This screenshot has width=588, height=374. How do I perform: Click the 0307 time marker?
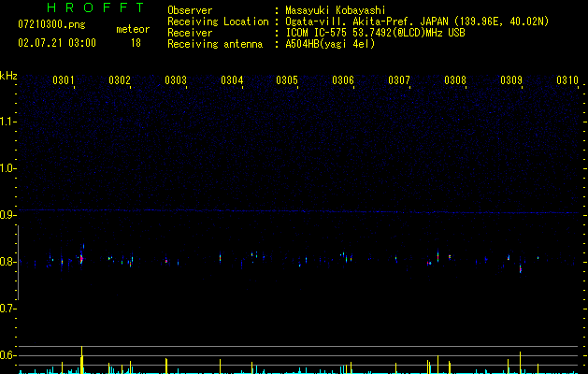tap(399, 80)
